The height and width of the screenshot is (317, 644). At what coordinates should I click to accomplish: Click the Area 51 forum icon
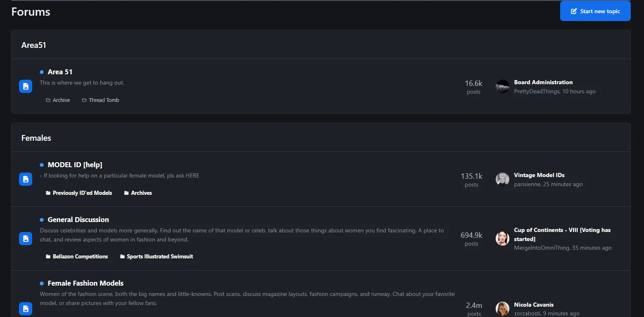[x=26, y=86]
